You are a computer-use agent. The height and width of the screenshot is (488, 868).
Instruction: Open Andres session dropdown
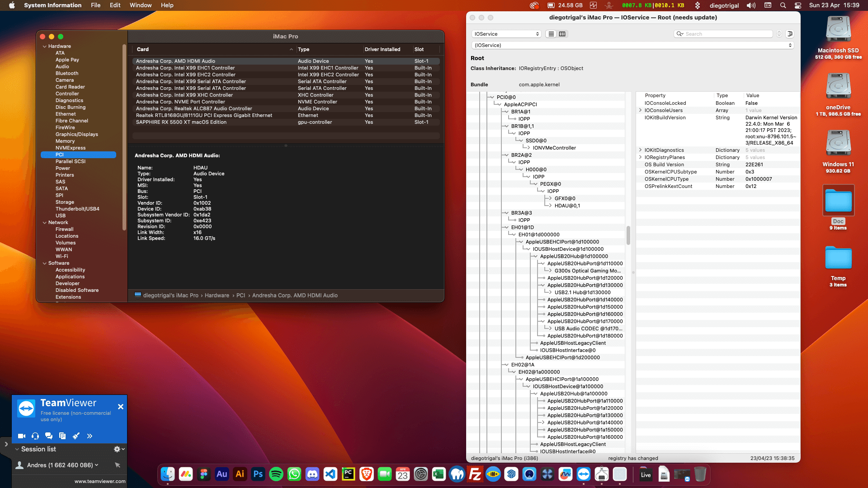click(97, 465)
